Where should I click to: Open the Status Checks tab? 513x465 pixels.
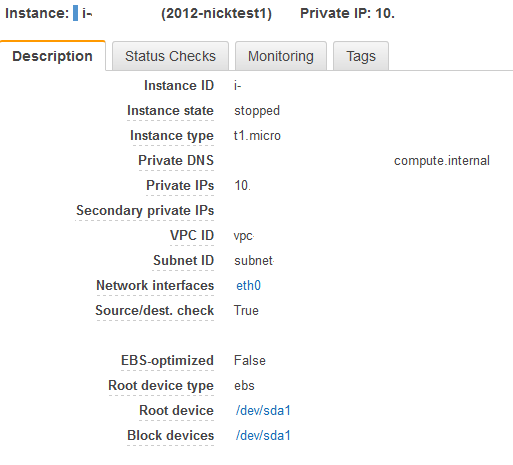[170, 56]
